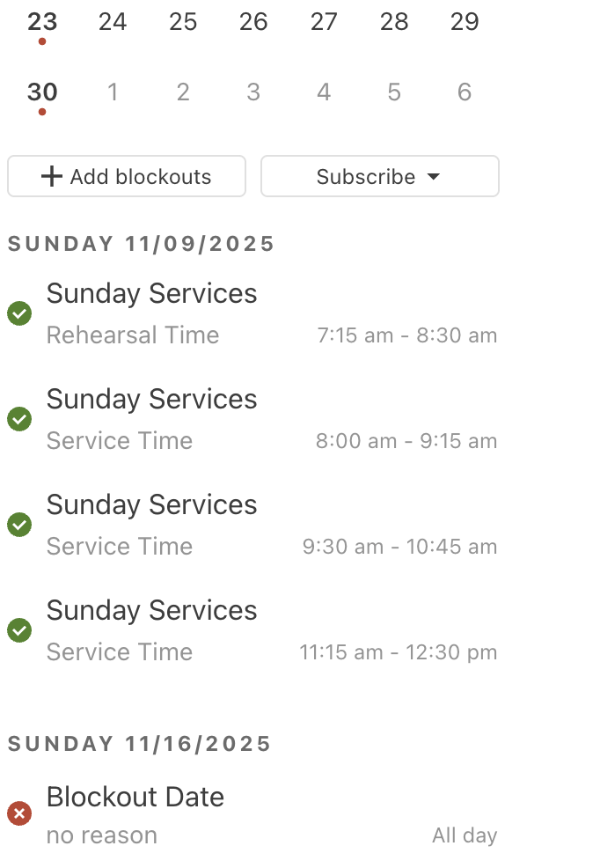Open the Blockout Date entry

pos(135,813)
